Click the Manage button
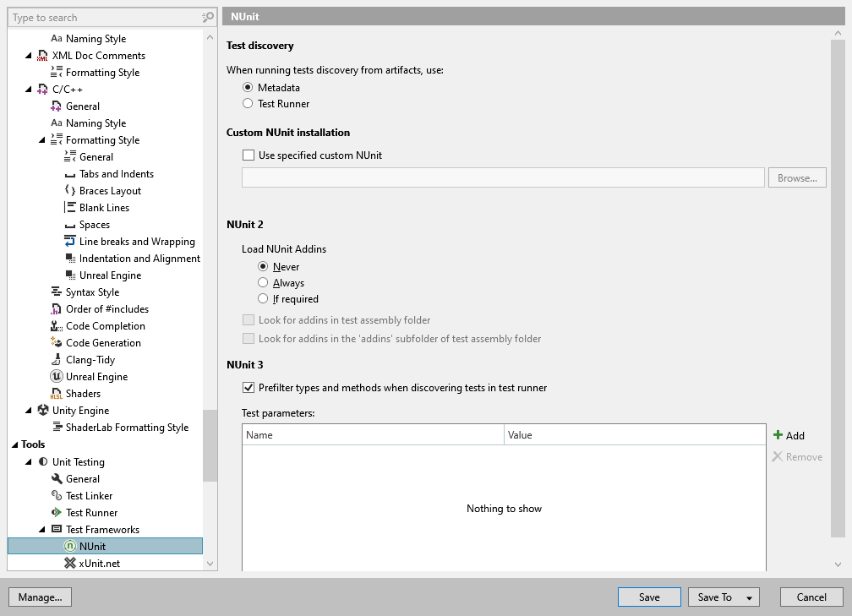Viewport: 852px width, 616px height. (40, 597)
